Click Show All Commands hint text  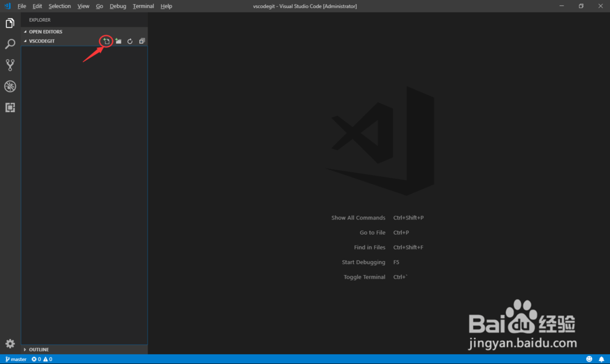tap(358, 218)
